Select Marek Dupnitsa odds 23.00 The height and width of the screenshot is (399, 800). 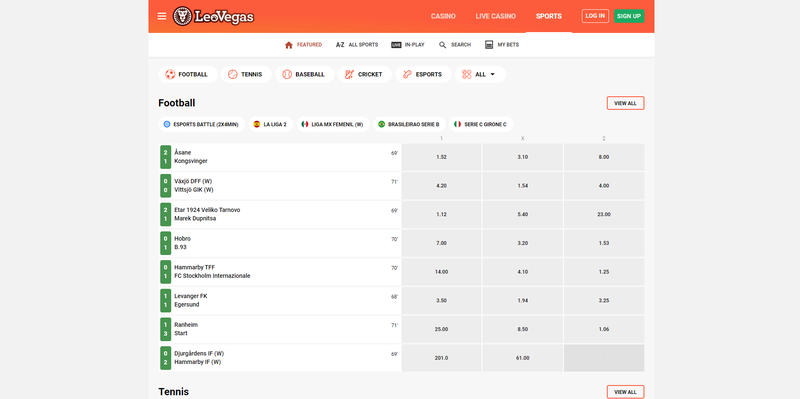(x=604, y=214)
